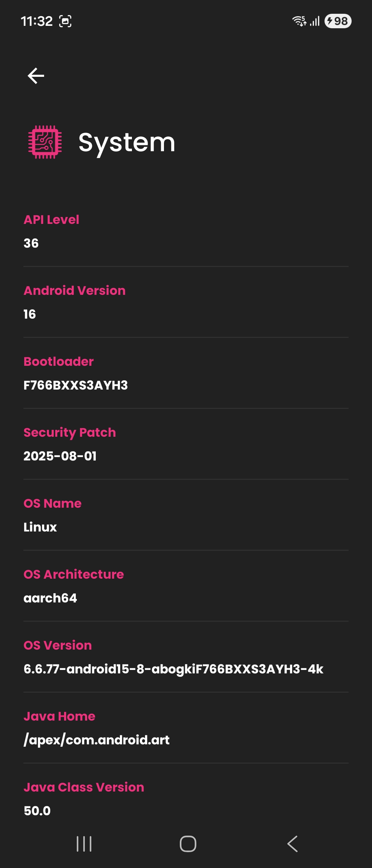Viewport: 372px width, 868px height.
Task: Tap the back arrow at top
Action: (36, 76)
